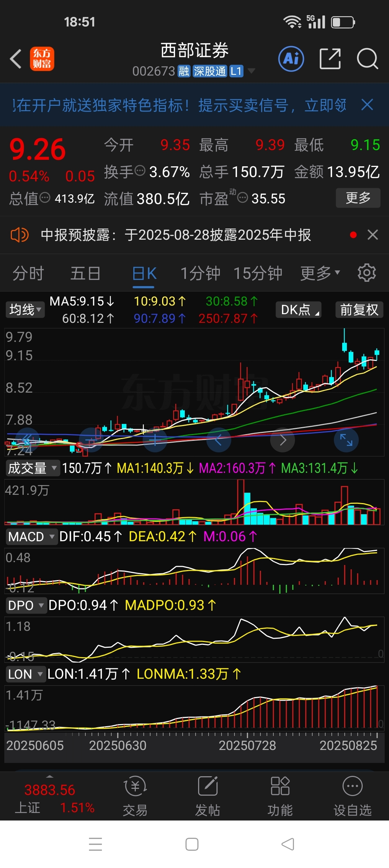
Task: Open search with the magnifier icon
Action: tap(367, 59)
